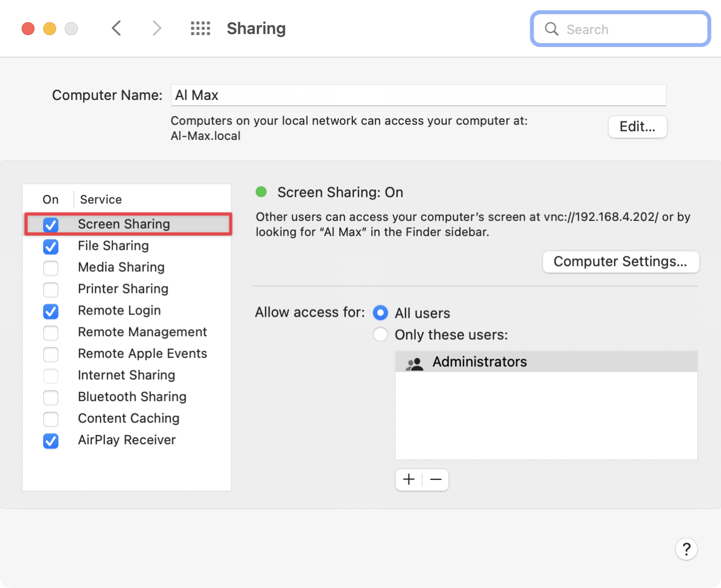Open help with the question mark button
This screenshot has width=721, height=588.
686,550
